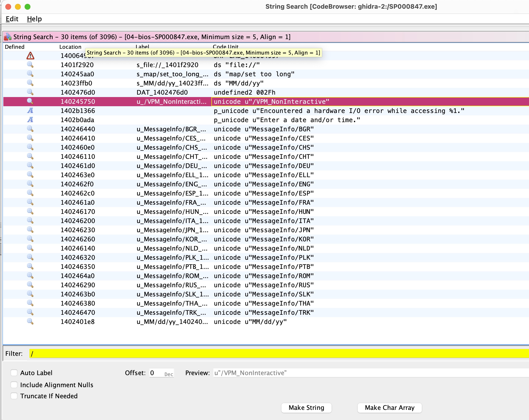The image size is (529, 420).
Task: Click the search icon next to DAT_1402476d0
Action: (x=30, y=92)
